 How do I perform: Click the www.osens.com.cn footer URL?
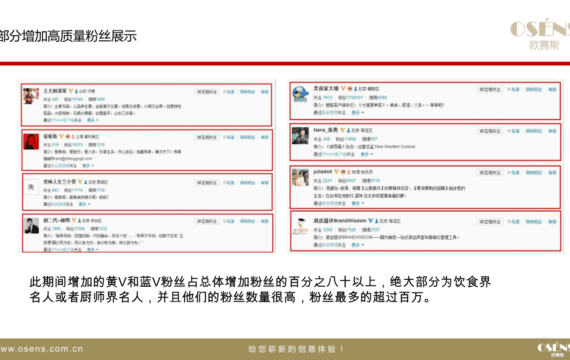click(x=41, y=349)
